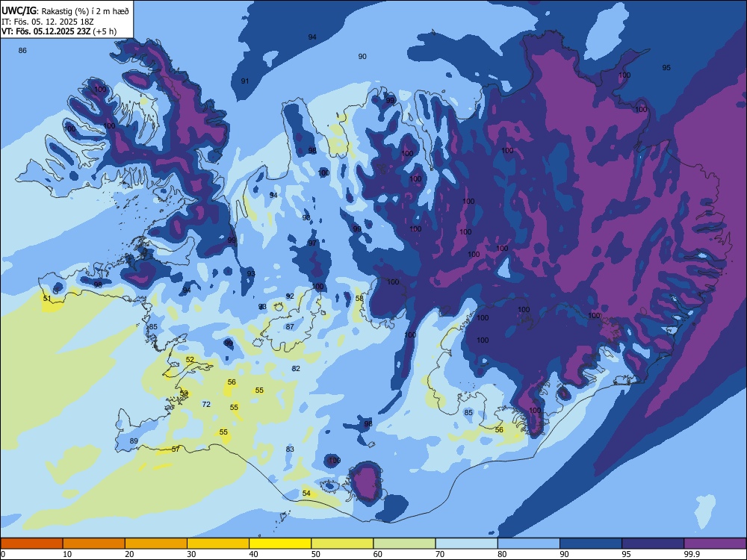747x560 pixels.
Task: Select the '97' humidity value on the map
Action: [312, 243]
